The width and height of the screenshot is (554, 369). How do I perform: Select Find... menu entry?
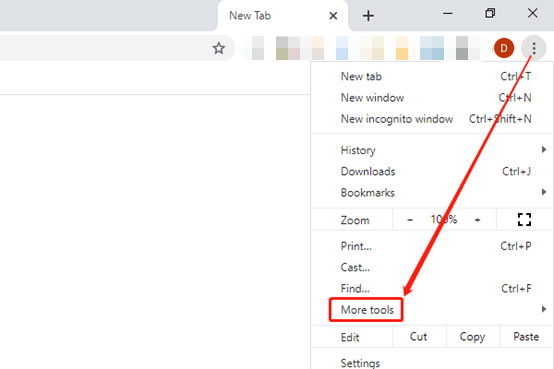point(432,288)
